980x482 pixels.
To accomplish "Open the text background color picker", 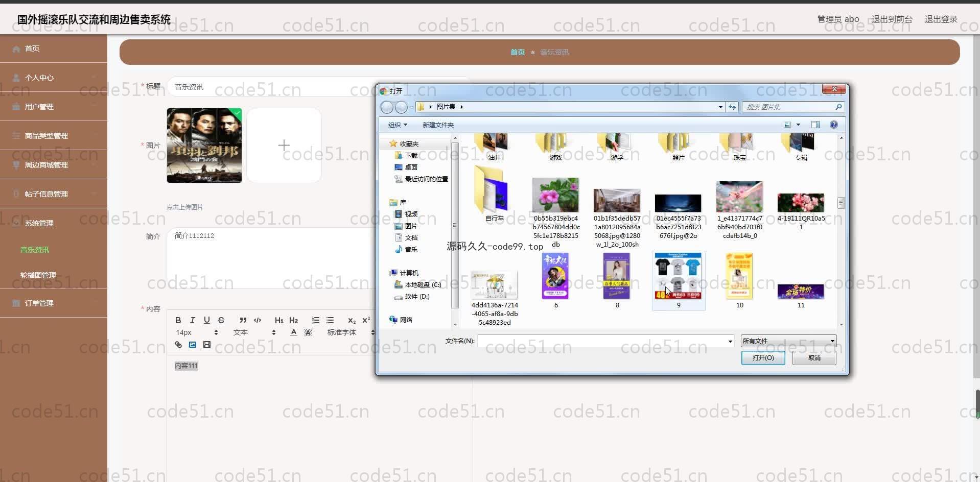I will [x=308, y=332].
